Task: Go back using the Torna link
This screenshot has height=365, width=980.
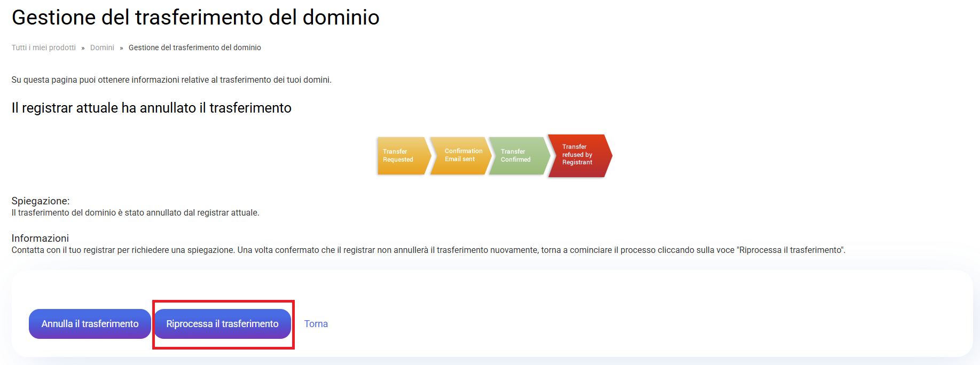Action: pyautogui.click(x=316, y=324)
